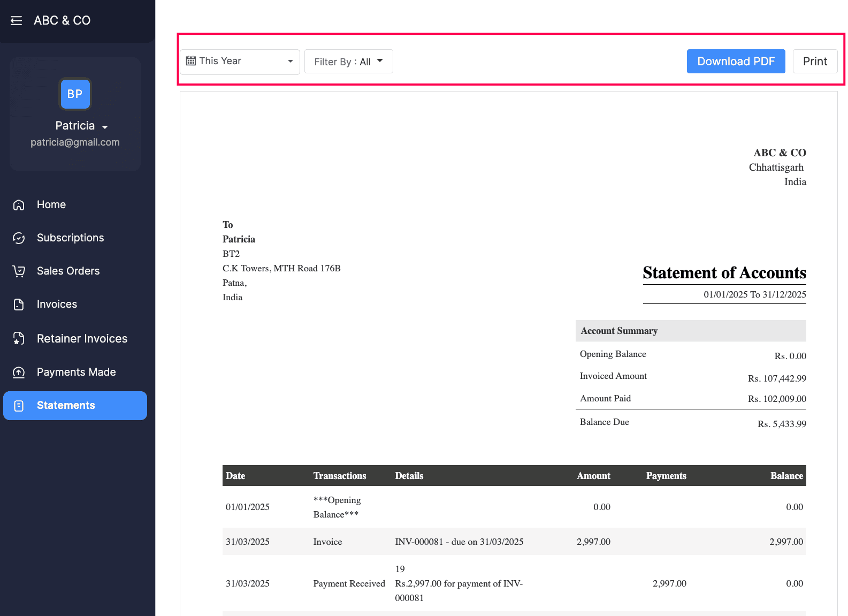Open the Invoices menu item
The width and height of the screenshot is (848, 616).
click(x=57, y=305)
